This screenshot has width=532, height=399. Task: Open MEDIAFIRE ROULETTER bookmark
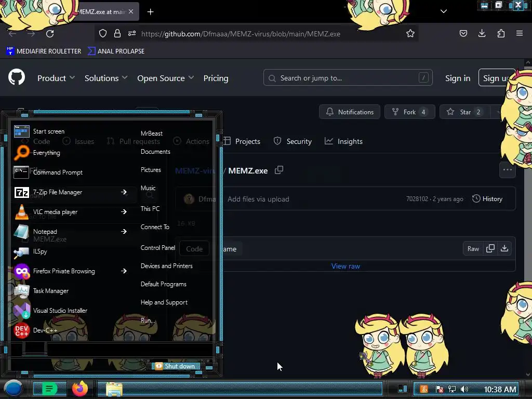coord(44,51)
